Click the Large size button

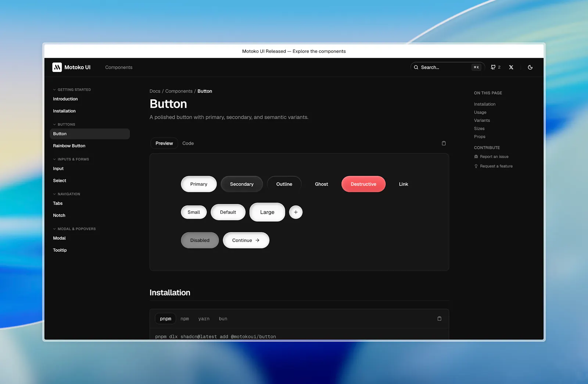[267, 212]
